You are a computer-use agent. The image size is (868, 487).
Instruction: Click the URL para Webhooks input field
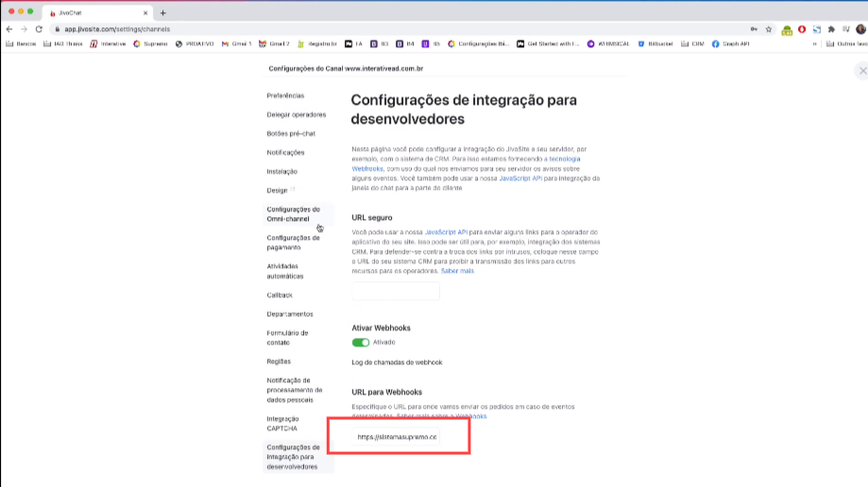tap(396, 437)
